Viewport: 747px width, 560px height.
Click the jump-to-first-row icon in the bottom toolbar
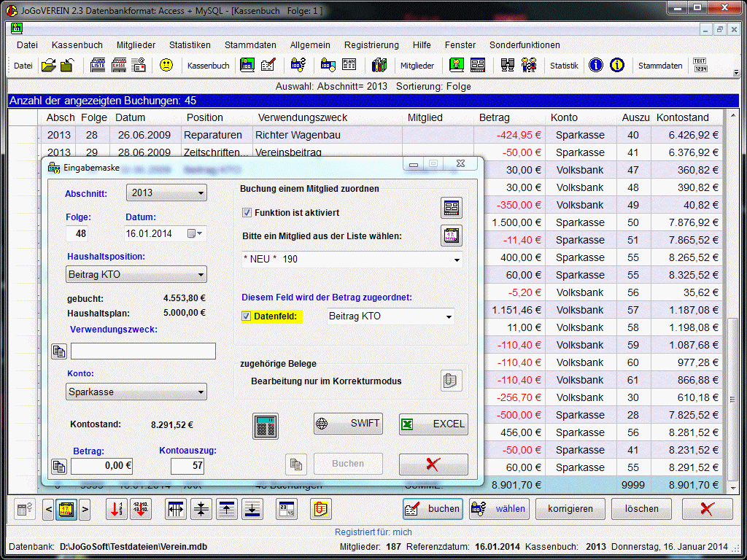coord(227,509)
